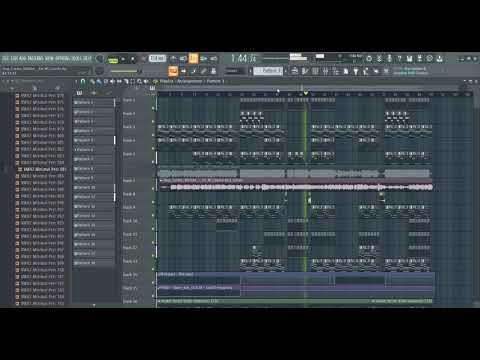The image size is (480, 360).
Task: Click the Track 13 header label
Action: [x=130, y=261]
